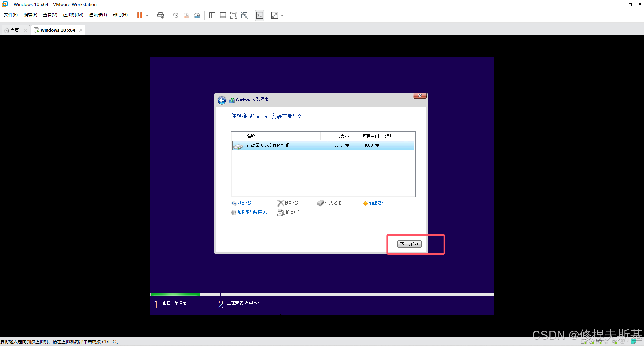This screenshot has height=346, width=644.
Task: Pause the virtual machine with the orange pause icon
Action: [x=140, y=15]
